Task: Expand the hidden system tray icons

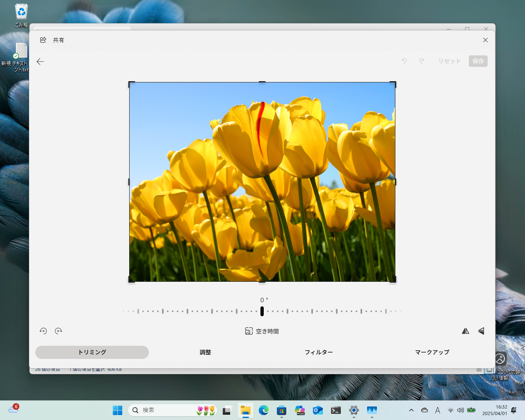Action: point(411,410)
